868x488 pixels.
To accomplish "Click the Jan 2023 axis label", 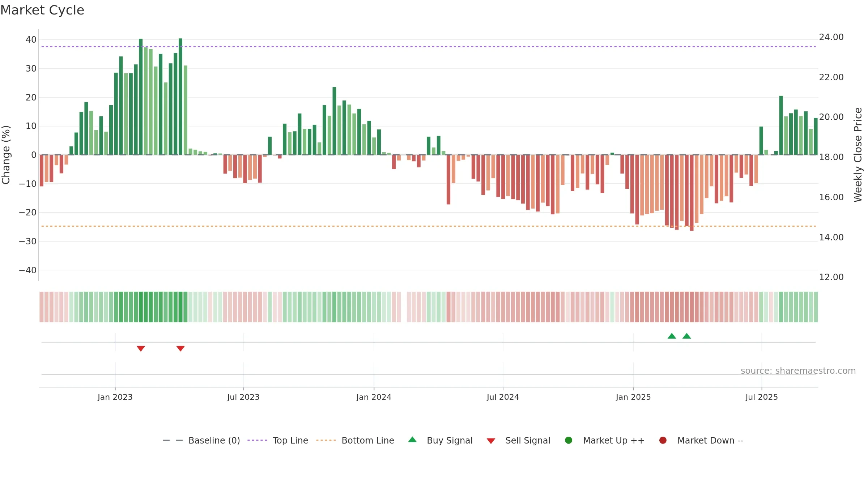I will (115, 397).
